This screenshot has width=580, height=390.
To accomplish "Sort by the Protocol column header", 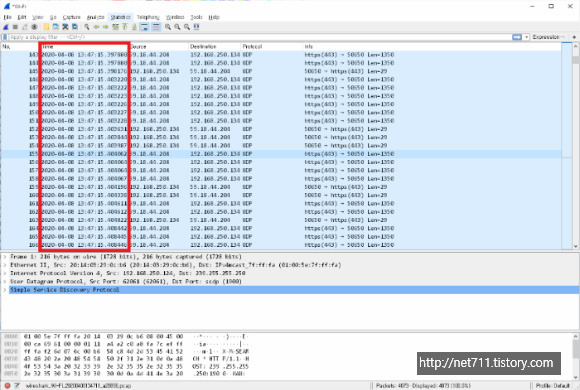I will point(272,47).
